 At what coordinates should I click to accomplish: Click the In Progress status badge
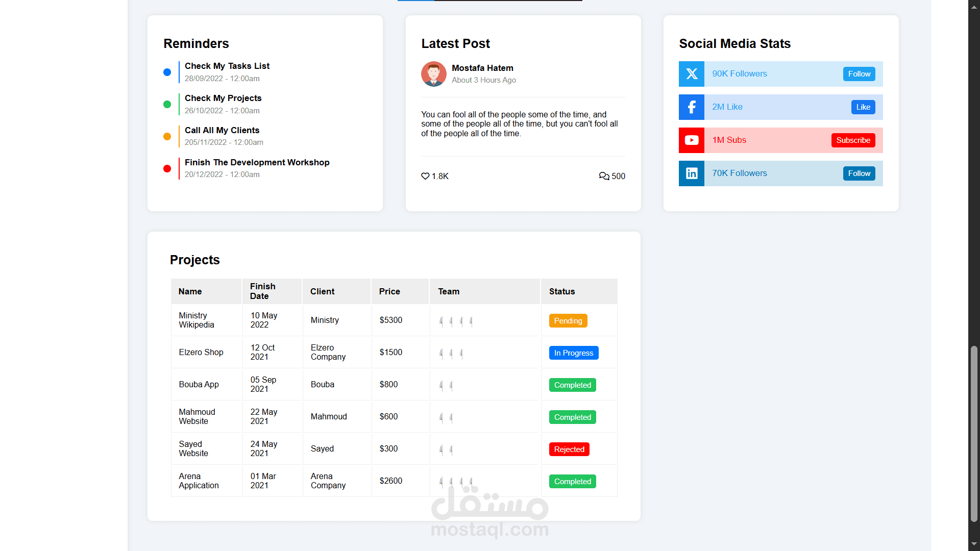point(574,353)
